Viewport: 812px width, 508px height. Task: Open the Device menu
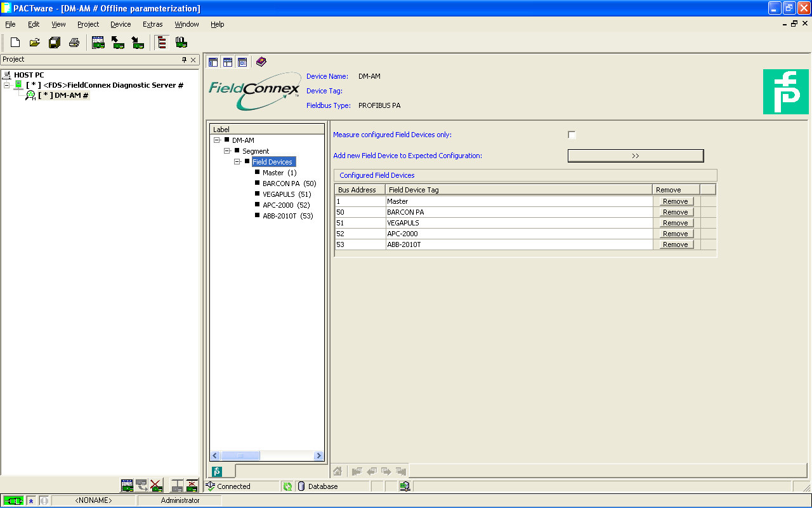click(x=121, y=24)
